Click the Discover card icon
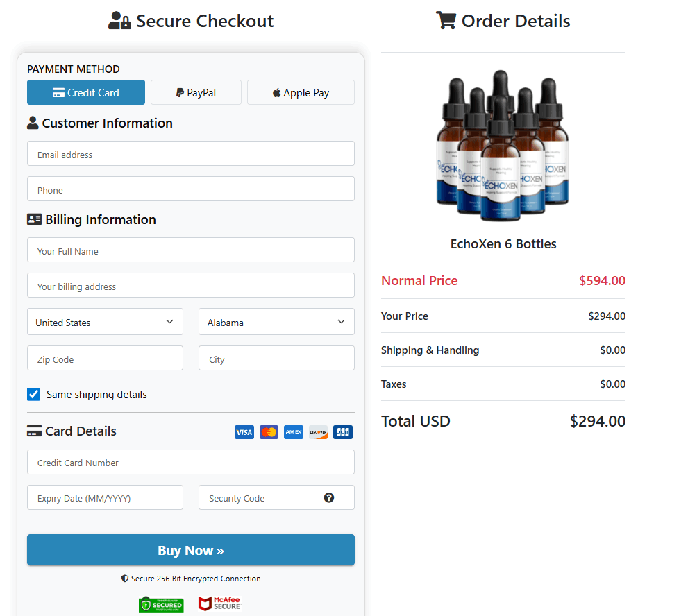Viewport: 697px width, 616px height. [x=318, y=431]
